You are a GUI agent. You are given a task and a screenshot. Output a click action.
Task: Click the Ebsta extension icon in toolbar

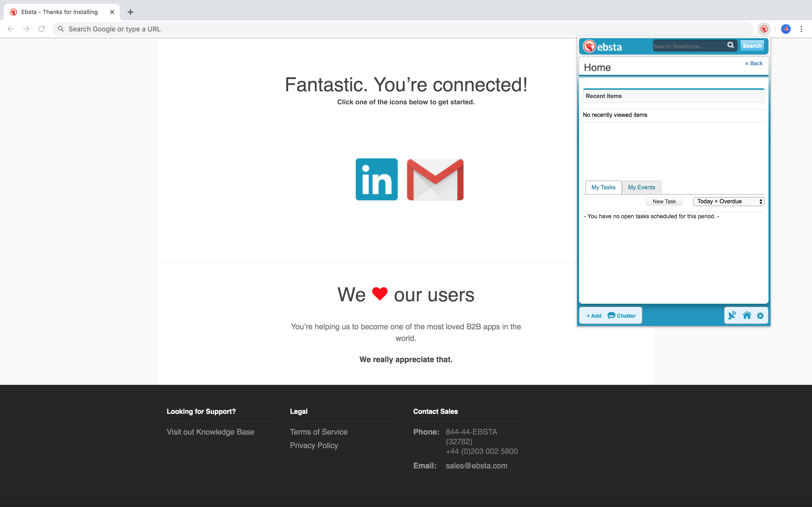coord(764,29)
